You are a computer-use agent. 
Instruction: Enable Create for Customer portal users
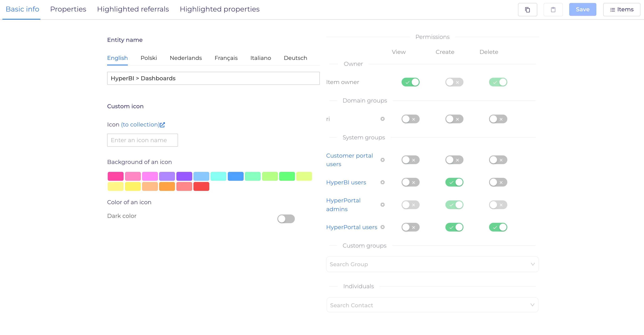tap(454, 160)
